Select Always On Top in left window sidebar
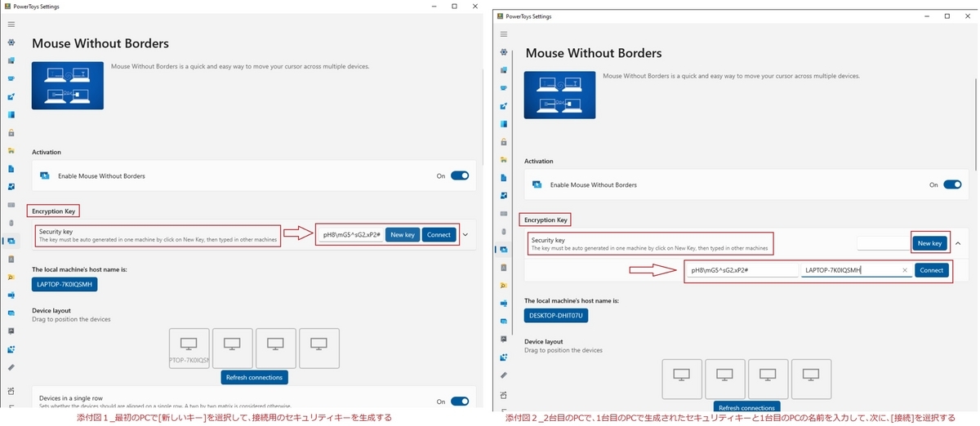This screenshot has height=426, width=980. [11, 60]
